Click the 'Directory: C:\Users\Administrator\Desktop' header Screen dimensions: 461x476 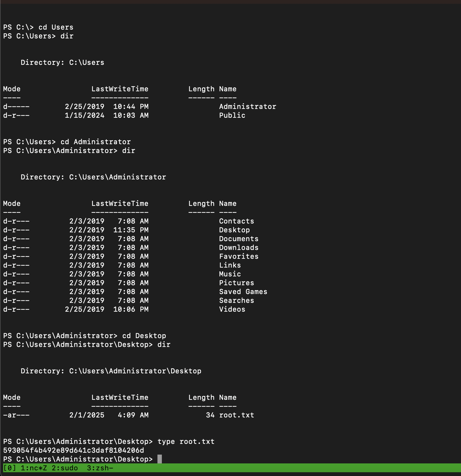[x=111, y=371]
